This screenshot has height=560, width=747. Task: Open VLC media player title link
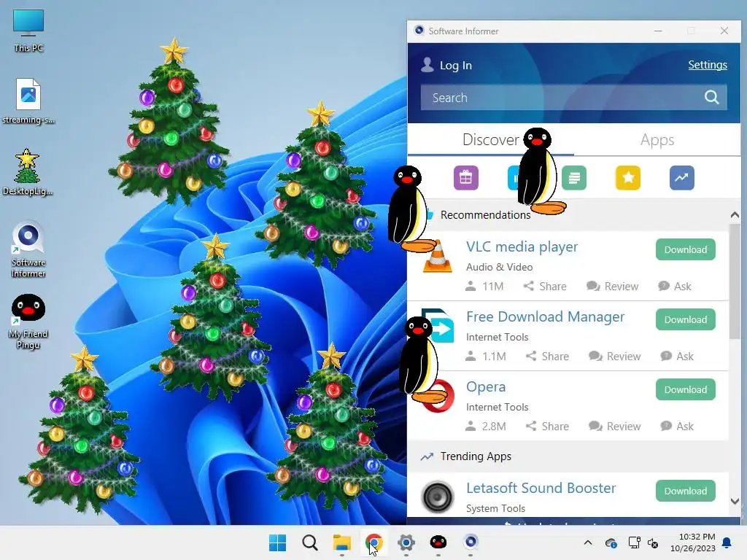522,246
